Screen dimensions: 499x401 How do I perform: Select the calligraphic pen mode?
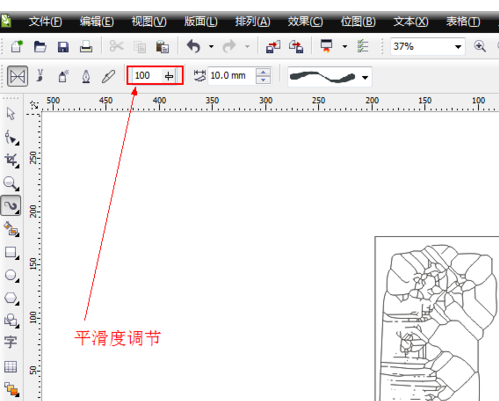pos(86,76)
